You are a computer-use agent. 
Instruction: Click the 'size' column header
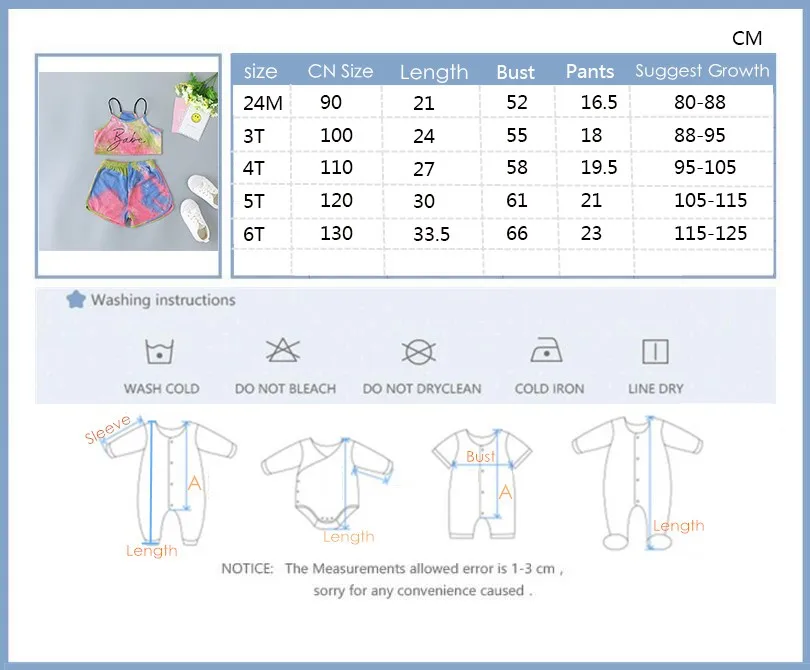(x=260, y=72)
